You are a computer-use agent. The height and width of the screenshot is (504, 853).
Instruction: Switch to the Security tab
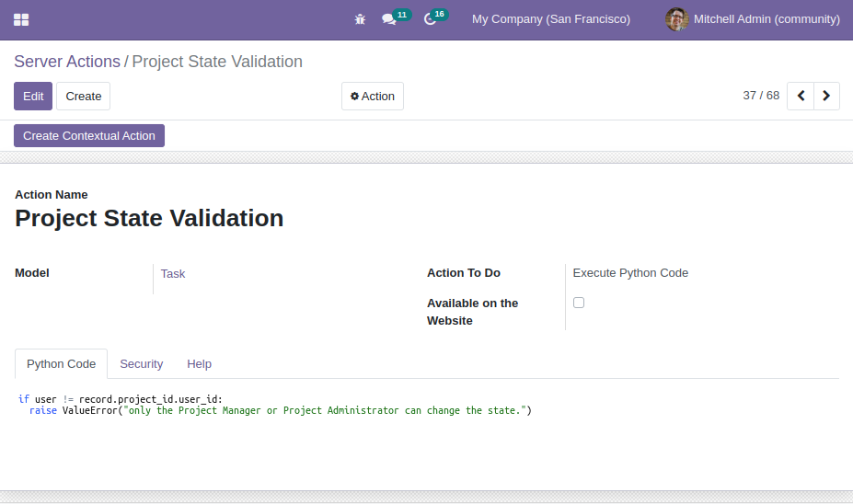tap(142, 363)
